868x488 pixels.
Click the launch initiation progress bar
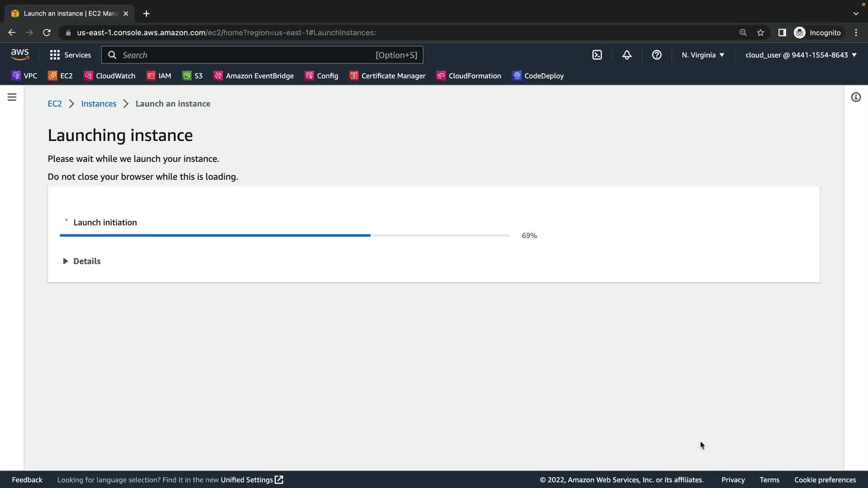click(x=284, y=235)
